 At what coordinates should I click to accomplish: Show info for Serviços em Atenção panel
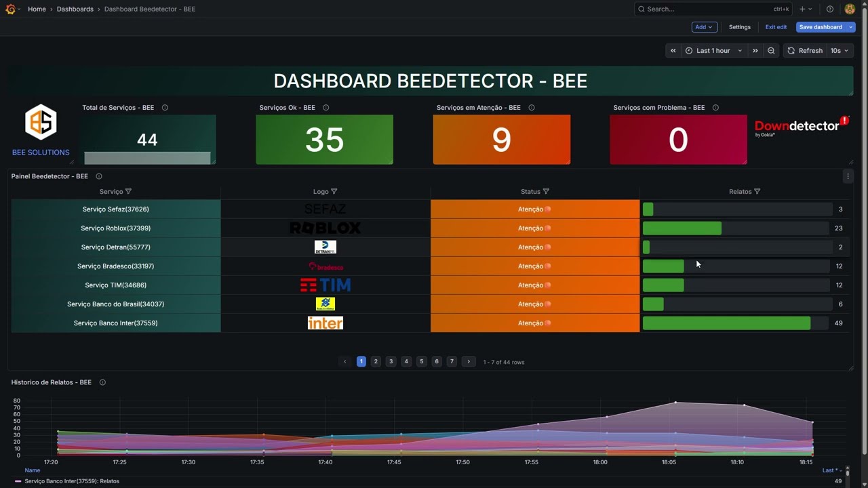point(532,108)
